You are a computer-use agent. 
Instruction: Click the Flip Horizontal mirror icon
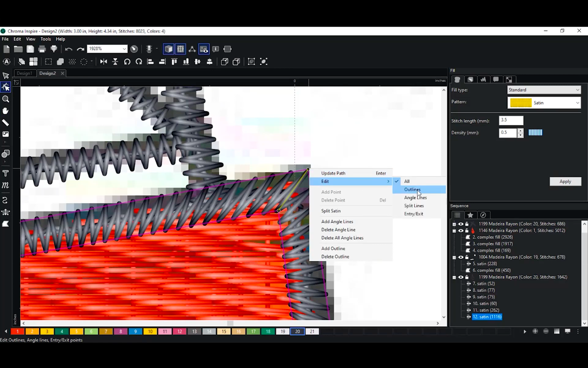point(104,62)
